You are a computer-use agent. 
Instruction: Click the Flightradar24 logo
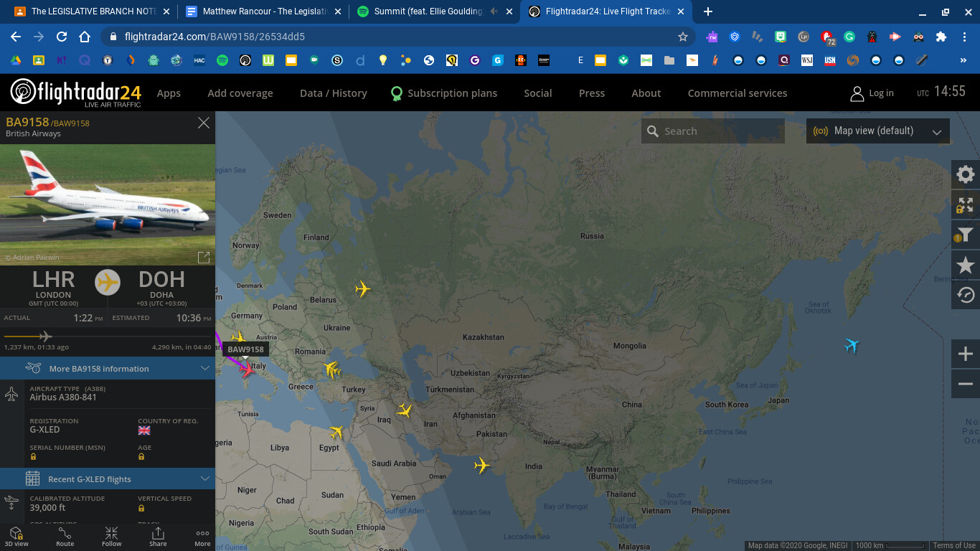pos(75,93)
